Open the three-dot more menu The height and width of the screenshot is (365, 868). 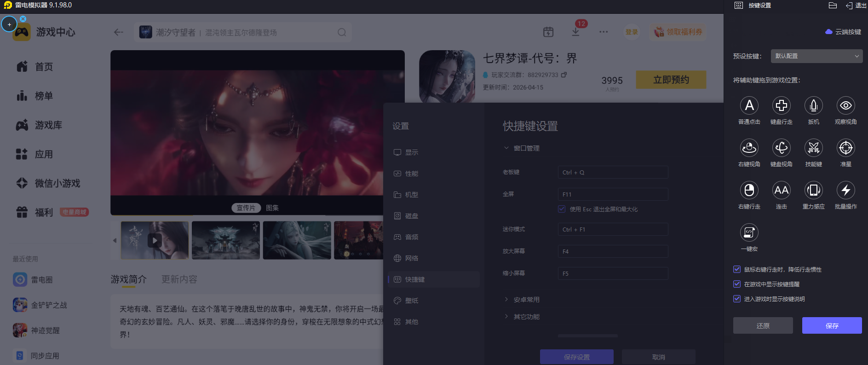tap(604, 32)
